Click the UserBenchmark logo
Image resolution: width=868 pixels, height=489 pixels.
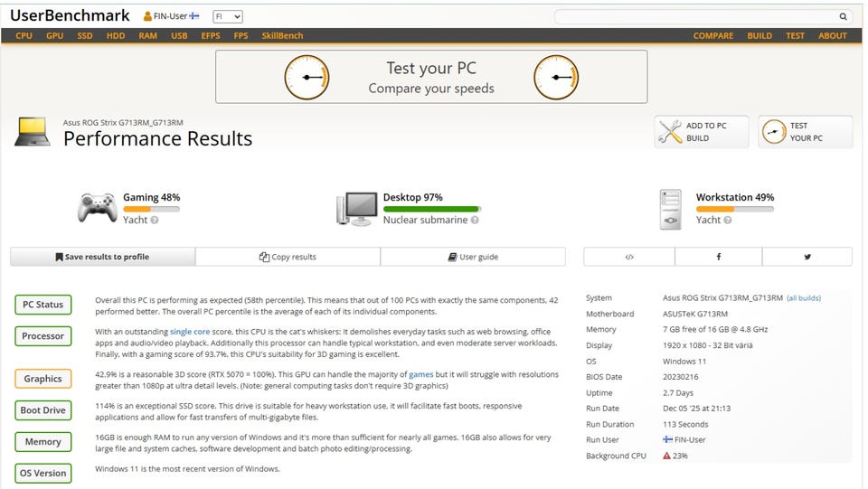70,15
